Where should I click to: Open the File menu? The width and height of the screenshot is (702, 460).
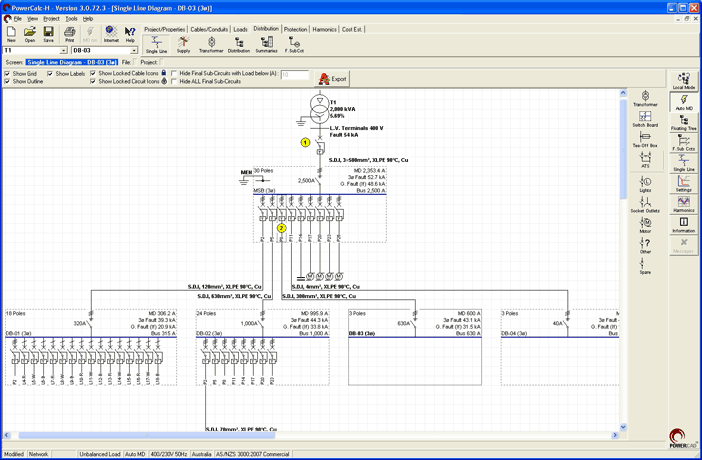click(17, 19)
